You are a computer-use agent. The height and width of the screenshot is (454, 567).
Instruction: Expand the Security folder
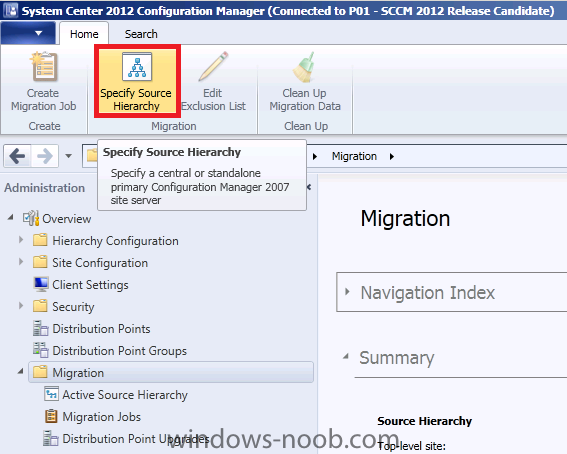21,306
